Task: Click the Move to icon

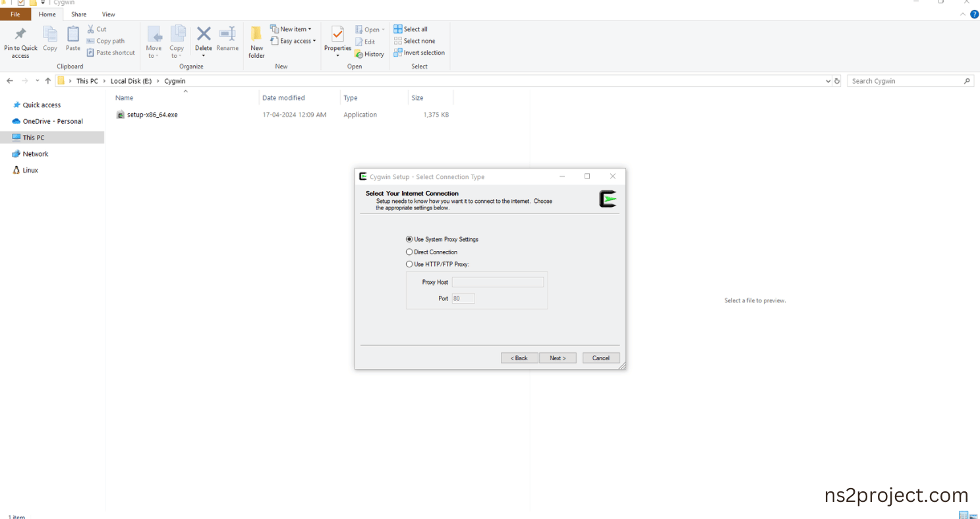Action: (x=154, y=34)
